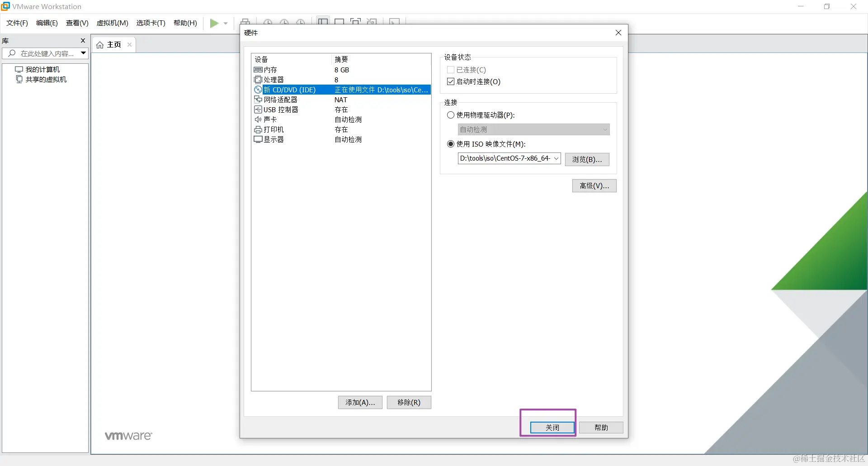Viewport: 868px width, 466px height.
Task: Enable the 已连接(C) checkbox
Action: (x=450, y=70)
